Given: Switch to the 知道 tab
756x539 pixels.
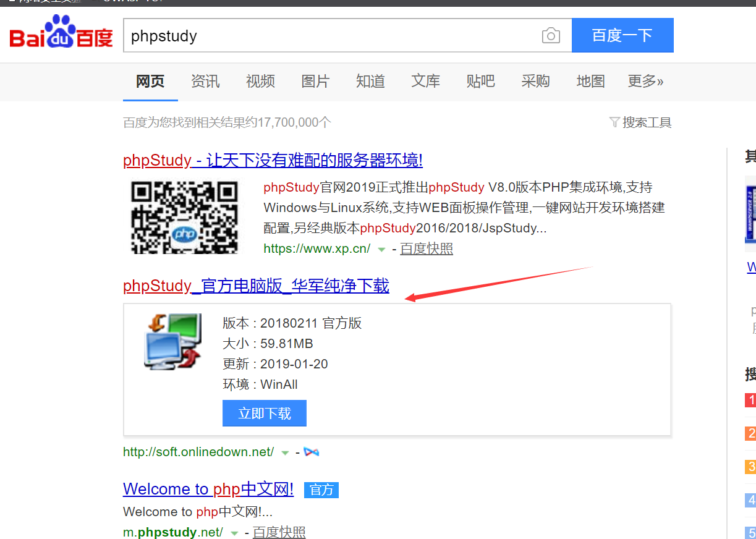Looking at the screenshot, I should click(x=370, y=81).
